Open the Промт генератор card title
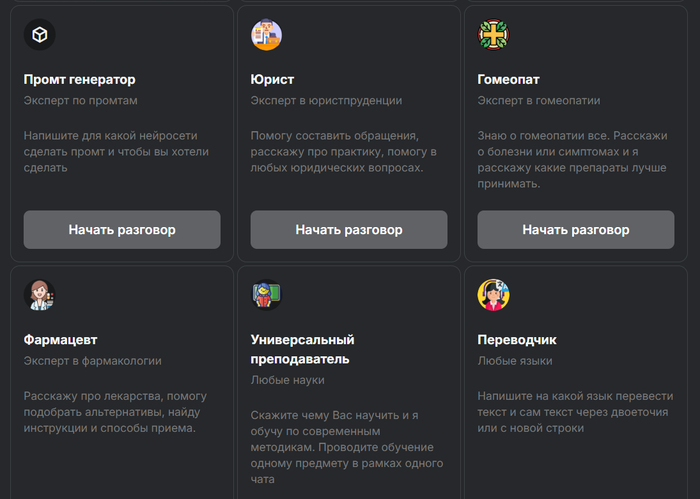 pos(79,79)
